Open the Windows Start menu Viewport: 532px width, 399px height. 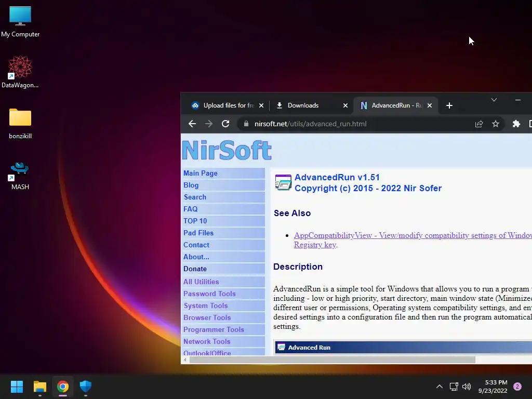[17, 387]
